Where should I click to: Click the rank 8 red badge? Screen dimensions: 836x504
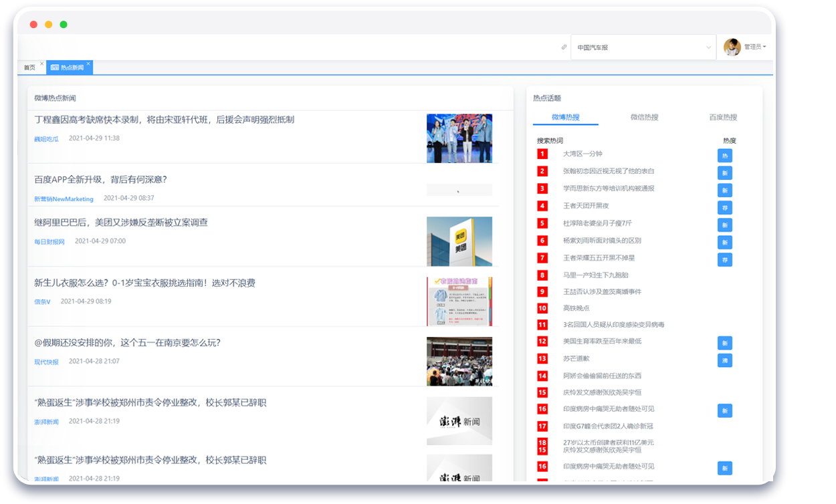[542, 275]
